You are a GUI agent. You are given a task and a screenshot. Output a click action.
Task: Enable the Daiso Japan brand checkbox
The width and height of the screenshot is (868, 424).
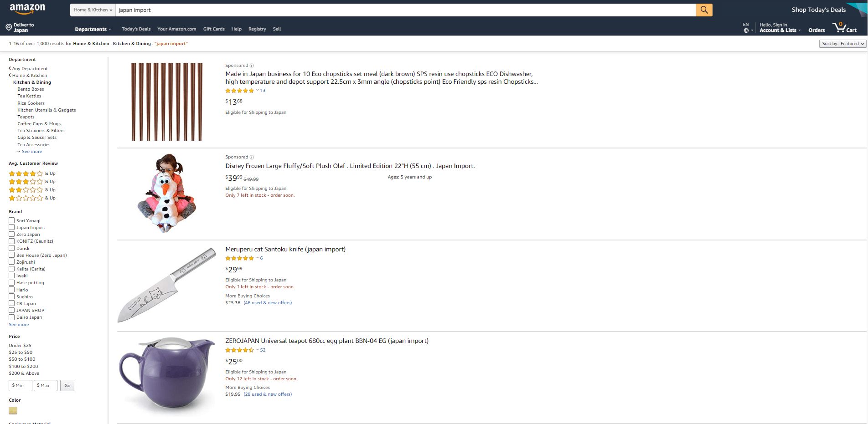tap(12, 317)
